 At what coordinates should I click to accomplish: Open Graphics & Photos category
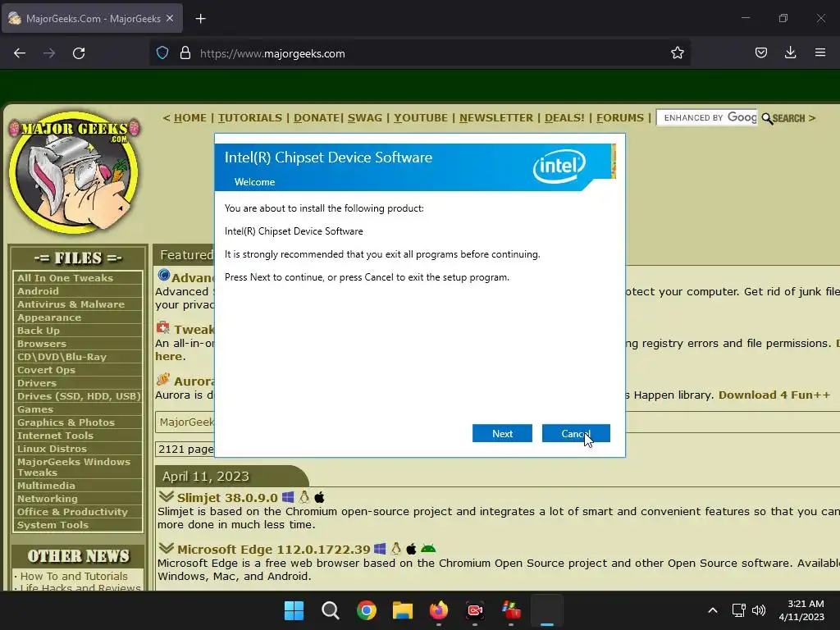[x=66, y=422]
